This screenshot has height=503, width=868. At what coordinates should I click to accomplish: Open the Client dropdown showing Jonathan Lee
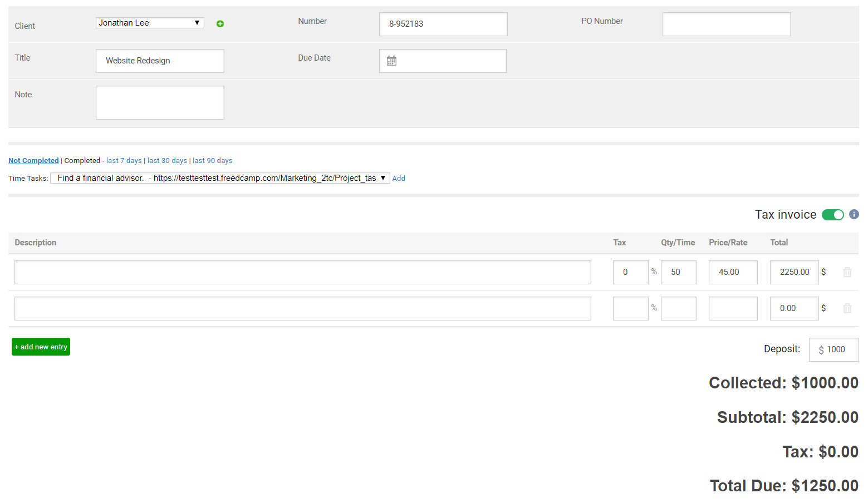pyautogui.click(x=149, y=23)
